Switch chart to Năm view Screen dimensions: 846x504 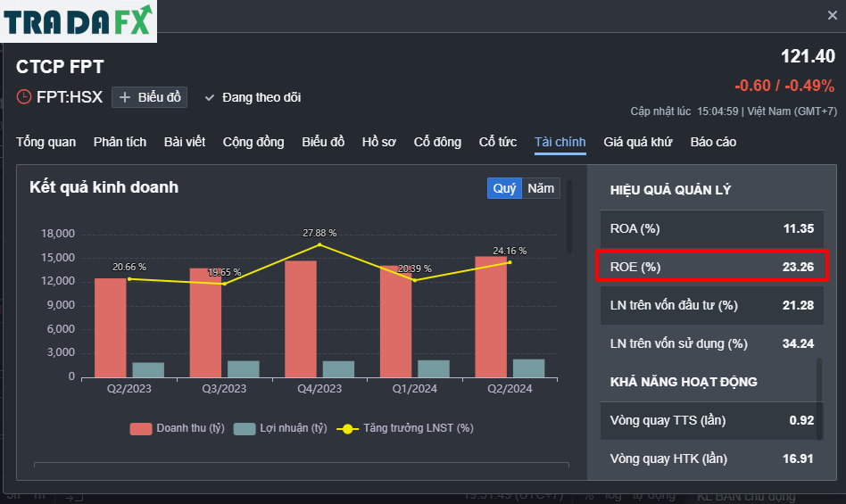pos(541,188)
